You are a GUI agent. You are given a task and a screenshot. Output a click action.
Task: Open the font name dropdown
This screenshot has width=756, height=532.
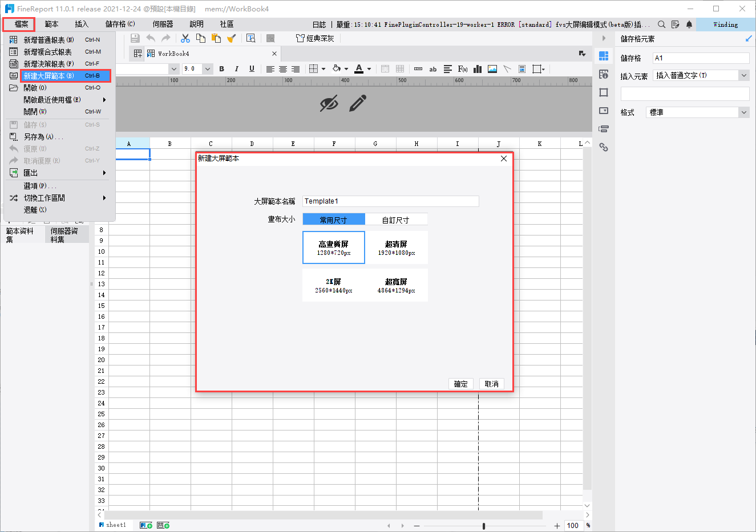pos(174,69)
